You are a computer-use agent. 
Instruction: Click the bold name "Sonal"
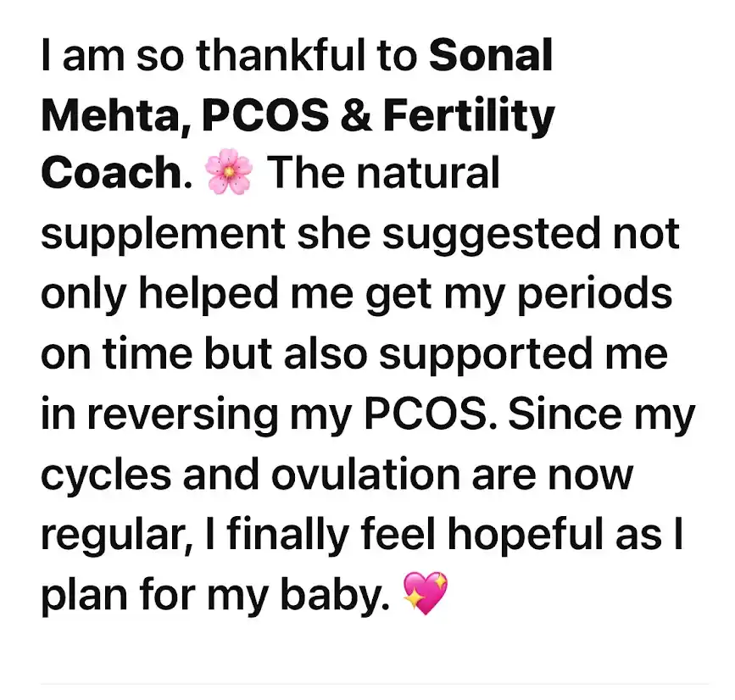pyautogui.click(x=491, y=56)
